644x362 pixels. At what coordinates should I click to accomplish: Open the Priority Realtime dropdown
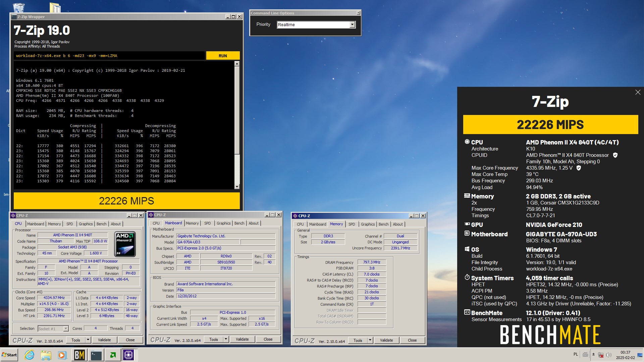pyautogui.click(x=352, y=24)
